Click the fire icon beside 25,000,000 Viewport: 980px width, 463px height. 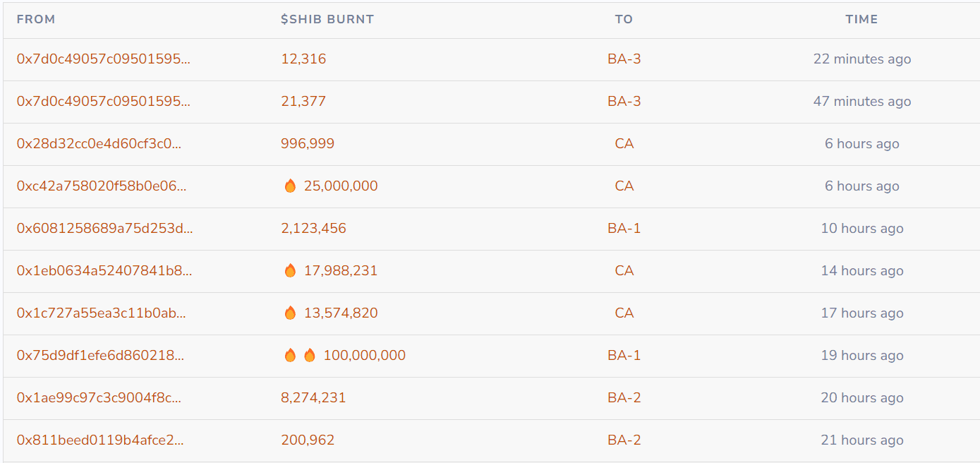point(290,186)
